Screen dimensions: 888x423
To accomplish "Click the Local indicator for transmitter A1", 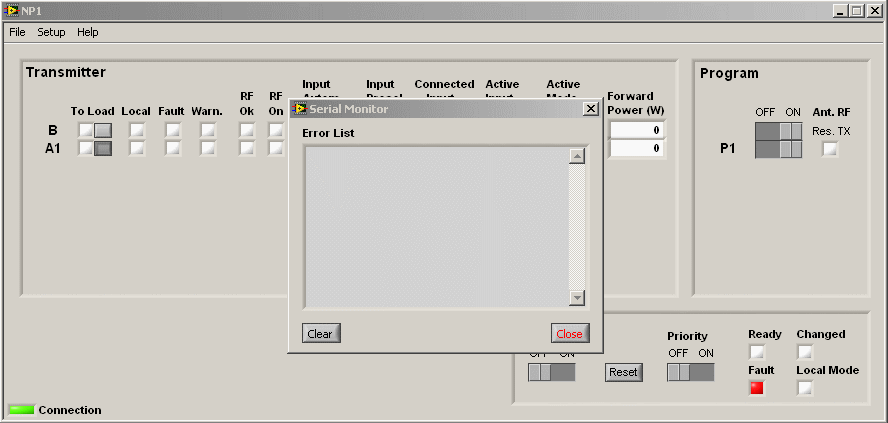I will pyautogui.click(x=137, y=149).
